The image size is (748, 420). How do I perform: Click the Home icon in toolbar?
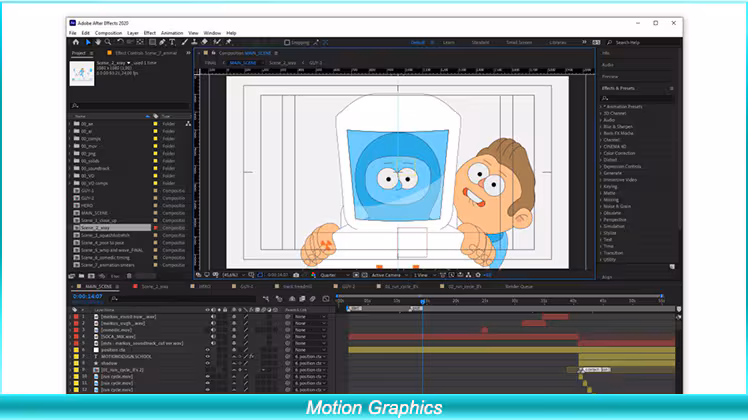76,42
